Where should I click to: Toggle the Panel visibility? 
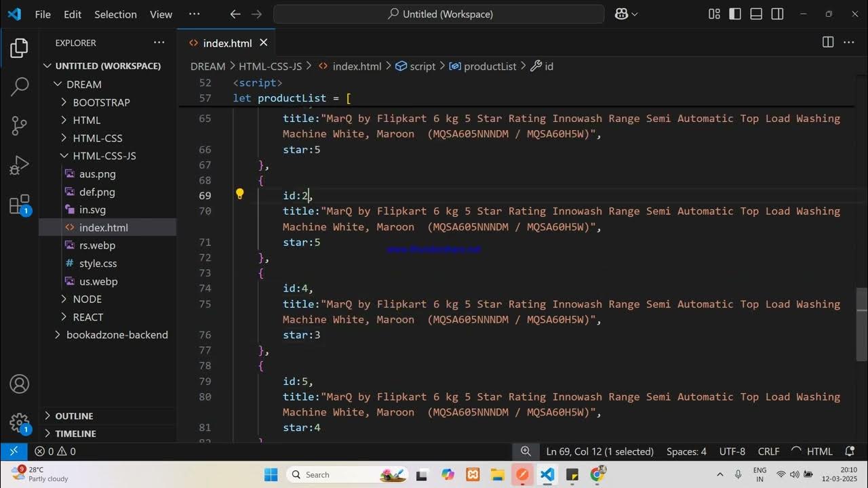pyautogui.click(x=756, y=14)
